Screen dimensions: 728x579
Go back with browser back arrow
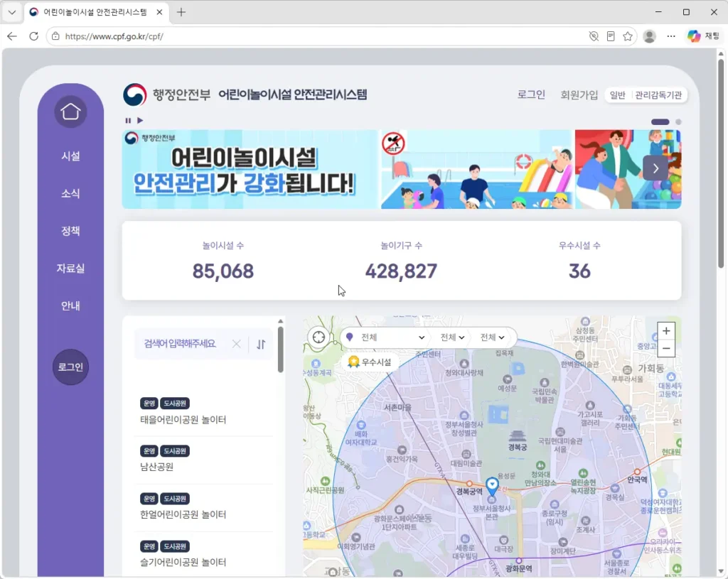pyautogui.click(x=12, y=36)
